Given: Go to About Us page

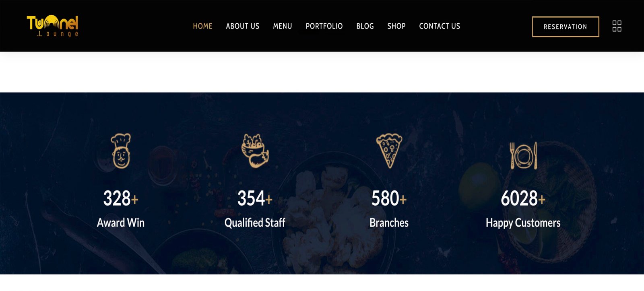Looking at the screenshot, I should coord(243,26).
